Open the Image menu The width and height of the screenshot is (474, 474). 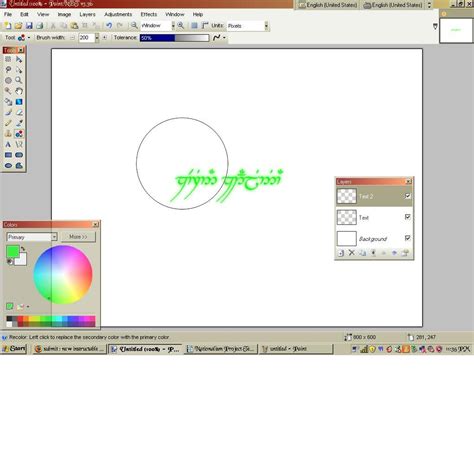[x=64, y=14]
